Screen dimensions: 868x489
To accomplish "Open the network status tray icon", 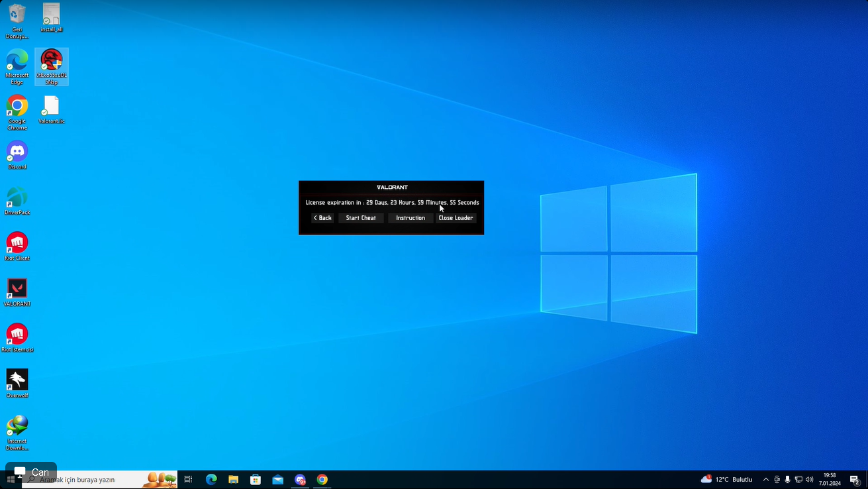I will (x=798, y=479).
